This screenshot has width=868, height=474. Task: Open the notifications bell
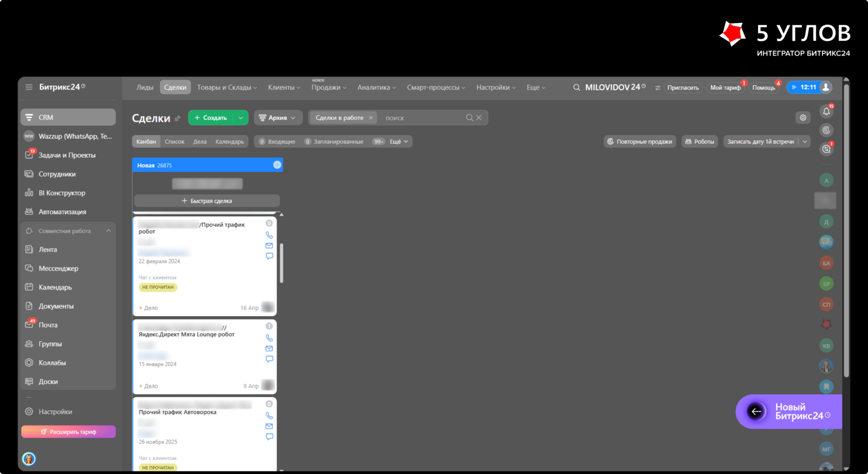coord(827,112)
